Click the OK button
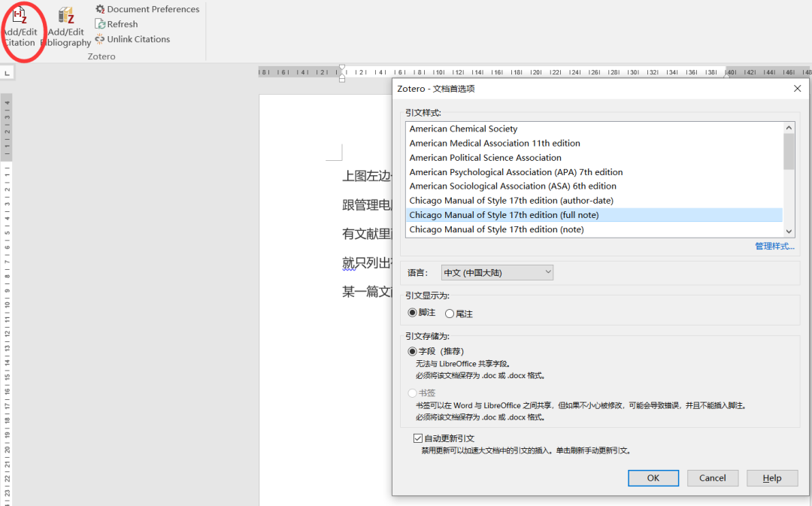This screenshot has width=812, height=506. (653, 478)
